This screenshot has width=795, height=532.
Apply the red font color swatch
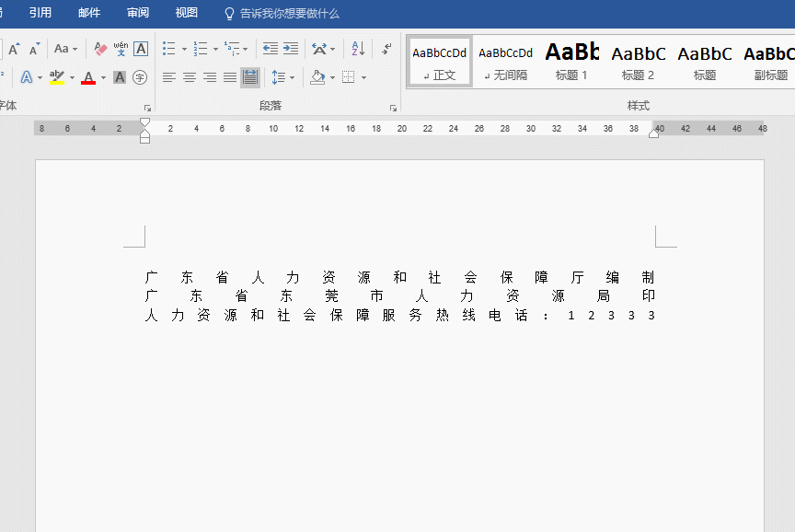[88, 78]
